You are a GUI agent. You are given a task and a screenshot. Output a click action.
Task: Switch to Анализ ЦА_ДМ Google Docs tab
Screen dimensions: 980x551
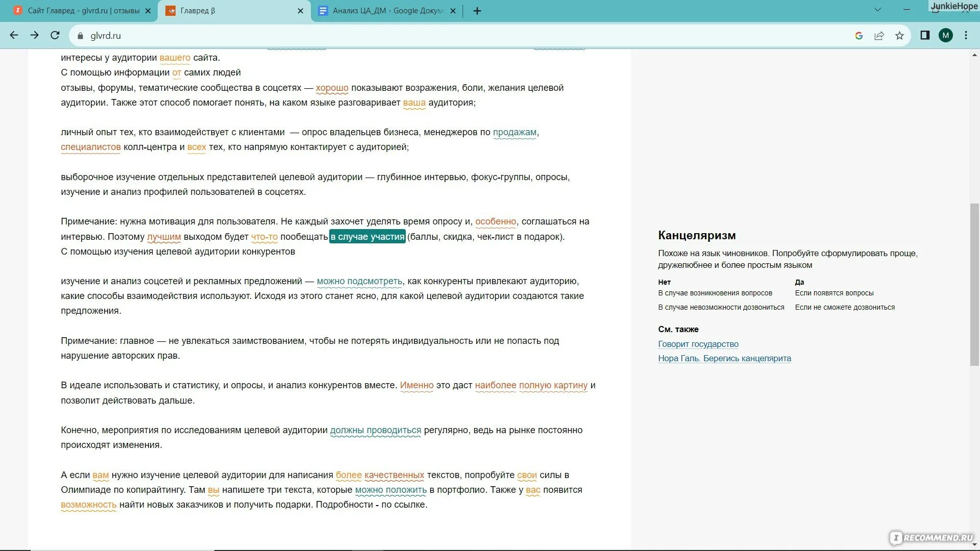[388, 11]
